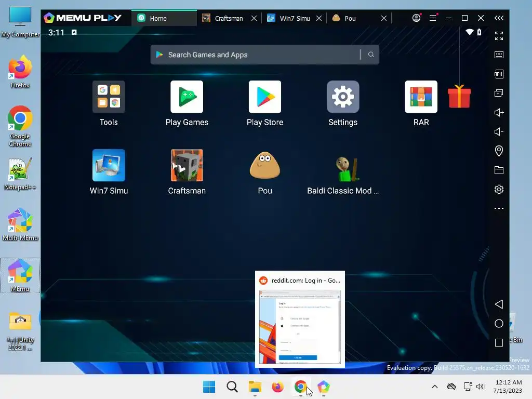Select the MEmu desktop shortcut

(20, 275)
